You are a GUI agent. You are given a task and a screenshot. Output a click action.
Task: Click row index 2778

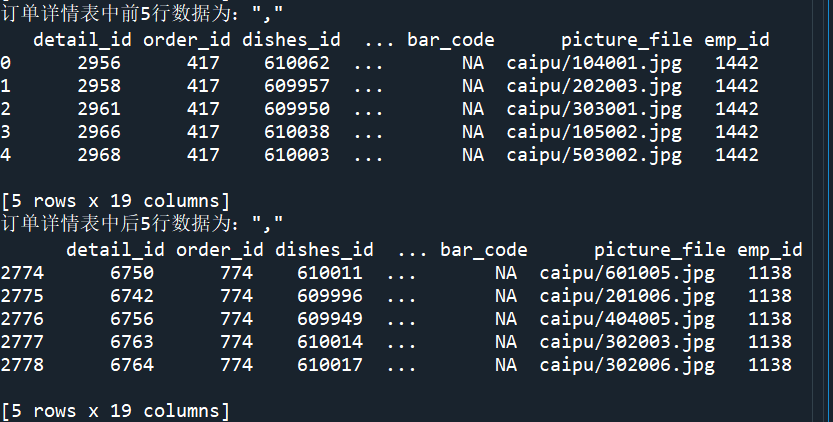[x=22, y=365]
